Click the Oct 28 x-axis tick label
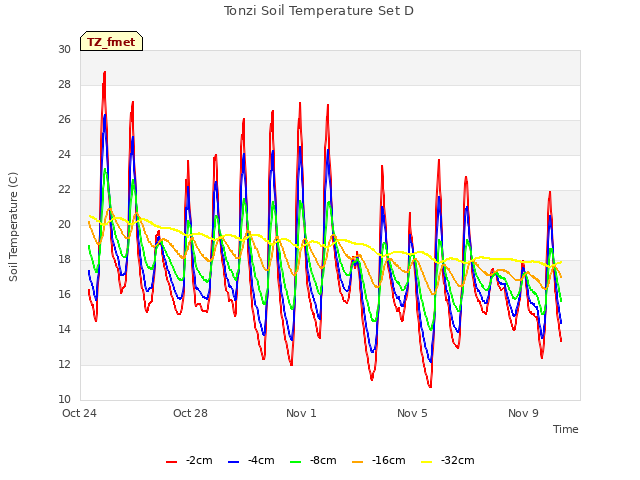Image resolution: width=640 pixels, height=480 pixels. [x=190, y=413]
